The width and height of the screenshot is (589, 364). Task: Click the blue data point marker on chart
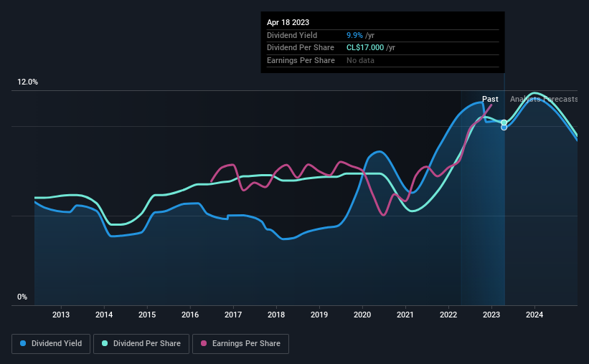click(504, 128)
